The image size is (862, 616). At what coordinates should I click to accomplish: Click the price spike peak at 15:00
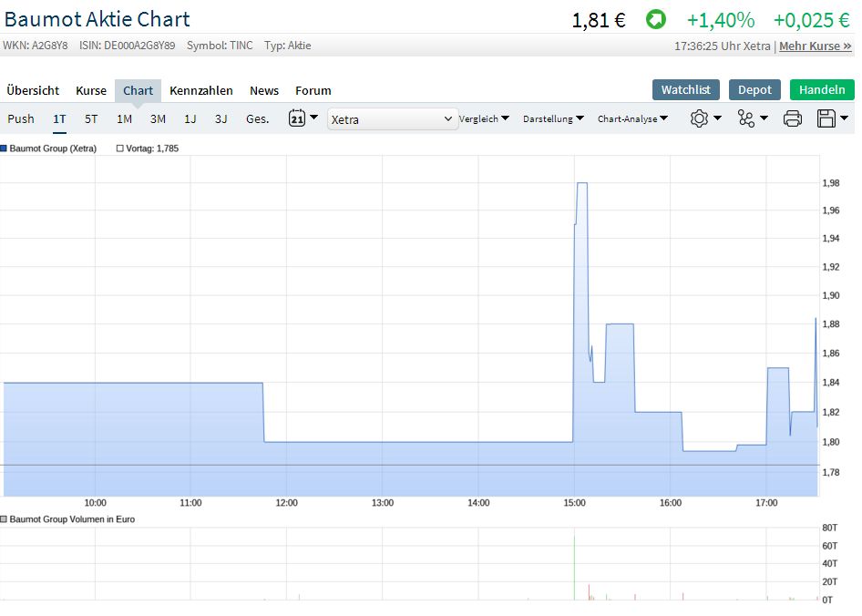pyautogui.click(x=581, y=183)
